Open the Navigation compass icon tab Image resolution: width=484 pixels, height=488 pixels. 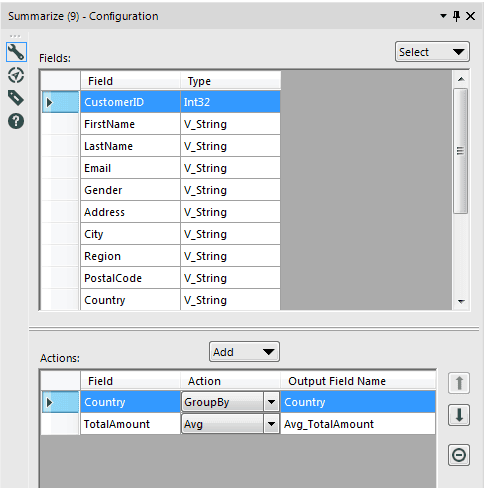(16, 75)
